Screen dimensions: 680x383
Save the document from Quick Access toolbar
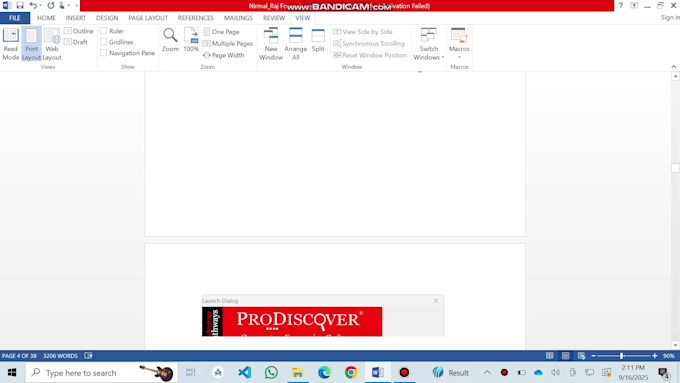click(x=20, y=6)
